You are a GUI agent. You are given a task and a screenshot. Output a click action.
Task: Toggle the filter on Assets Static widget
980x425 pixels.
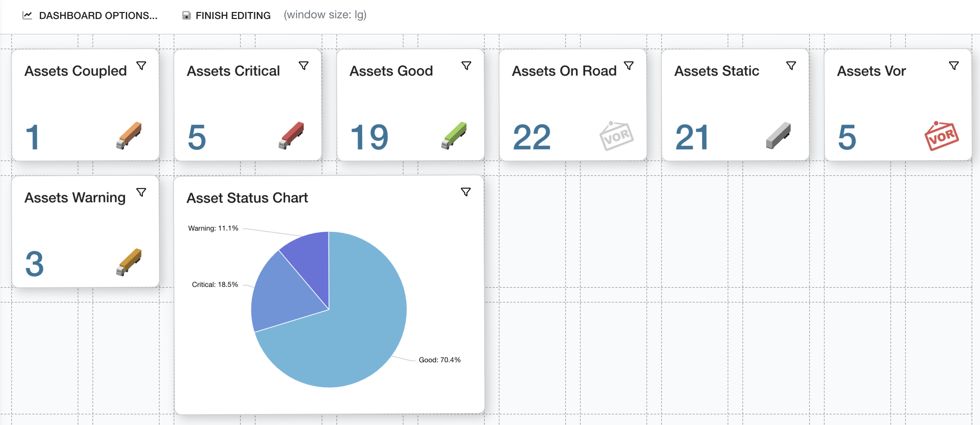791,65
